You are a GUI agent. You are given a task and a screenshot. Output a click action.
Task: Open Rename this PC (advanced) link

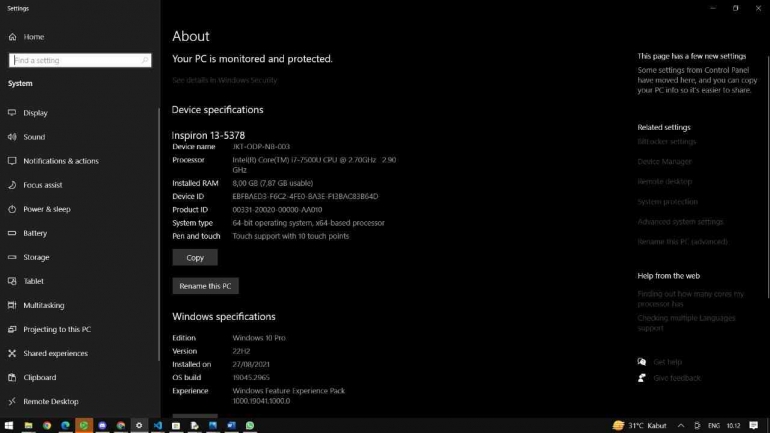click(683, 242)
